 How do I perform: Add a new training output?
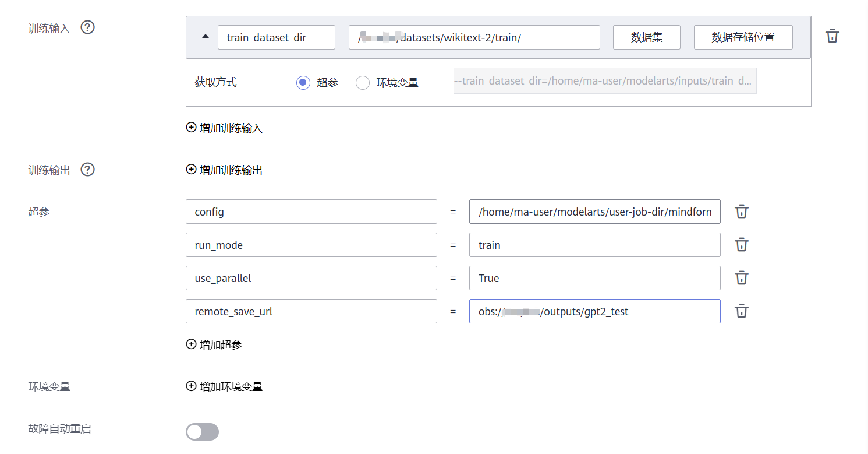224,170
